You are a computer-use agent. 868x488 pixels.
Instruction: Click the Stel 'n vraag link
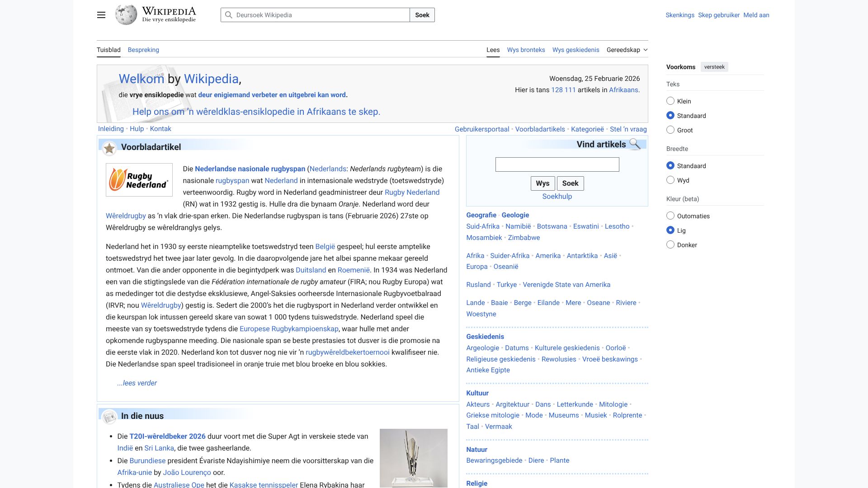(628, 129)
